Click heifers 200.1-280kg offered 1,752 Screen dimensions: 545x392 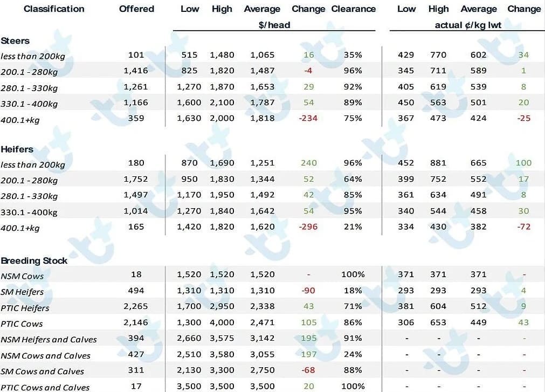(135, 179)
